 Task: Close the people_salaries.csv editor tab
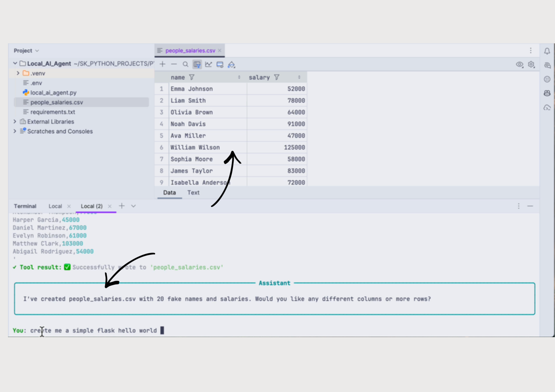tap(220, 50)
